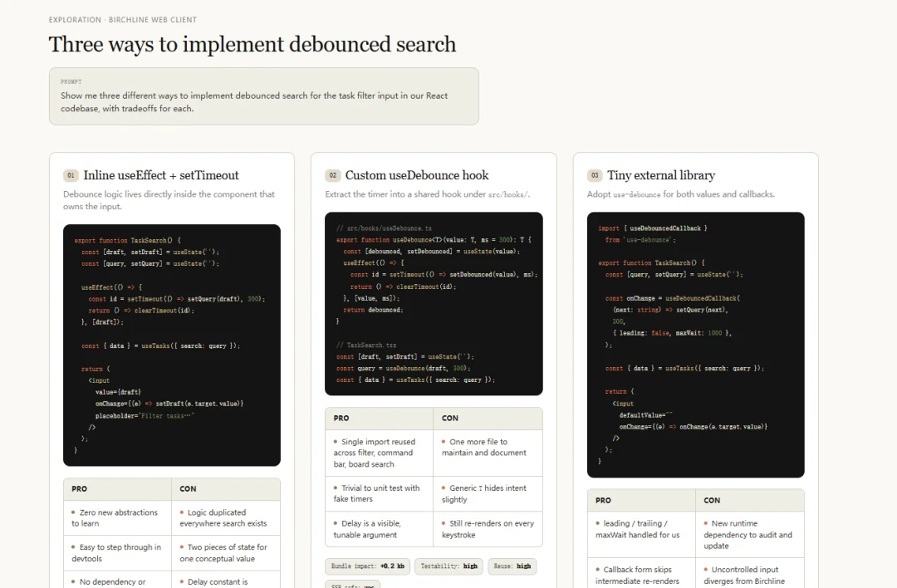This screenshot has width=897, height=588.
Task: Click the prompt text starting 'Show me three different ways'
Action: [254, 102]
